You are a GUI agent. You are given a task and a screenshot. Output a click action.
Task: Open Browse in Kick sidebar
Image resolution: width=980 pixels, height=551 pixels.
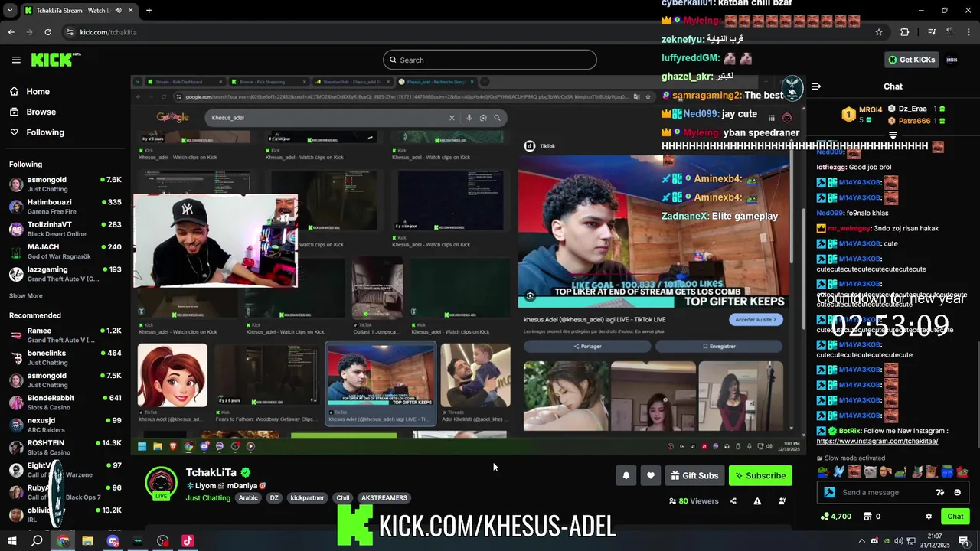click(x=33, y=112)
